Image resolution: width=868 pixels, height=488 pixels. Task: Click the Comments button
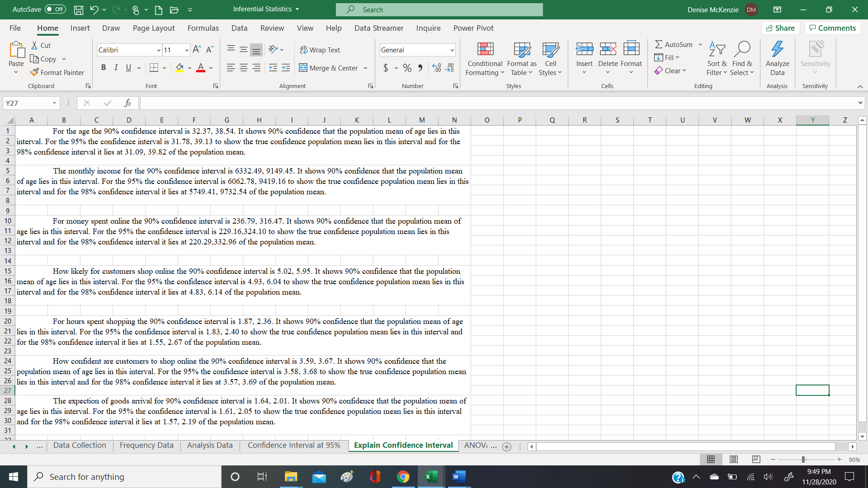pyautogui.click(x=836, y=28)
